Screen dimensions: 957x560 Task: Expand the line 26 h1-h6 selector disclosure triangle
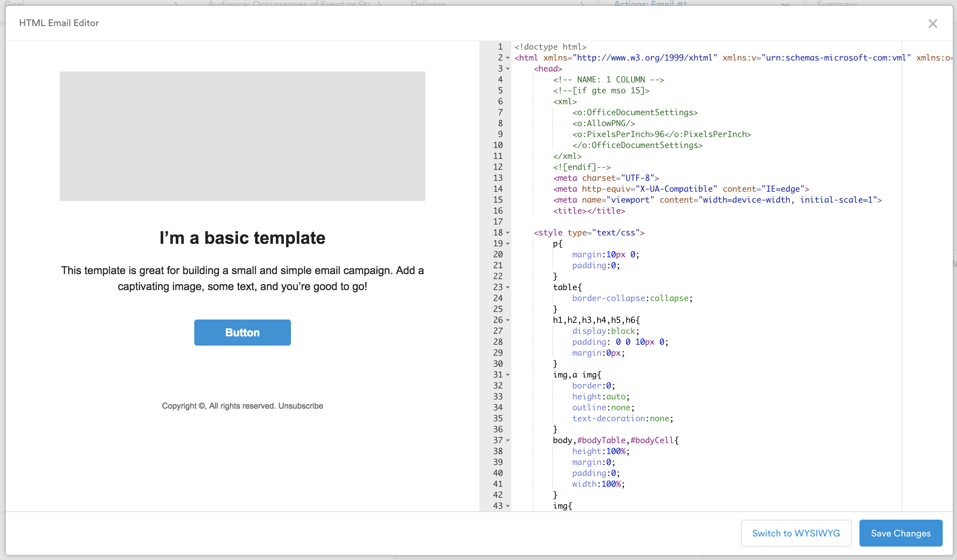[x=507, y=320]
